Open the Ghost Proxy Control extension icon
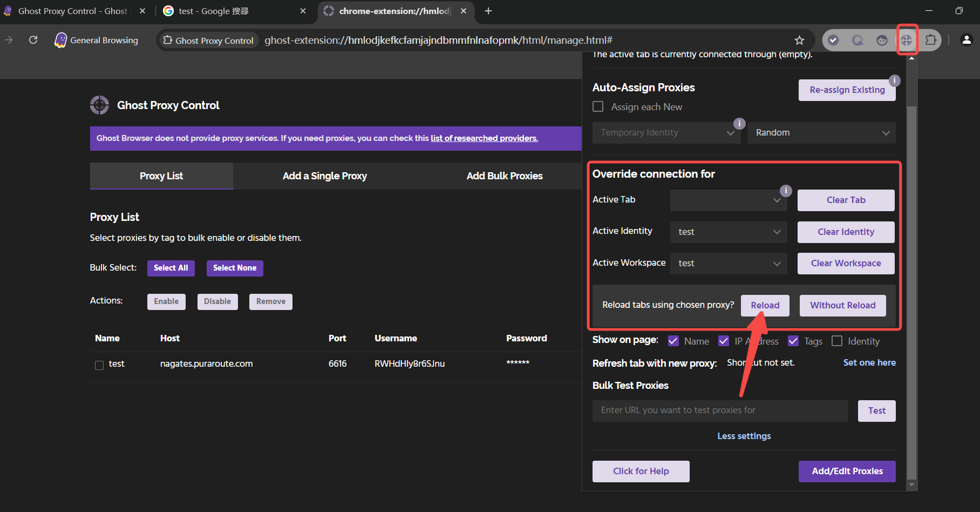This screenshot has height=512, width=980. 907,40
